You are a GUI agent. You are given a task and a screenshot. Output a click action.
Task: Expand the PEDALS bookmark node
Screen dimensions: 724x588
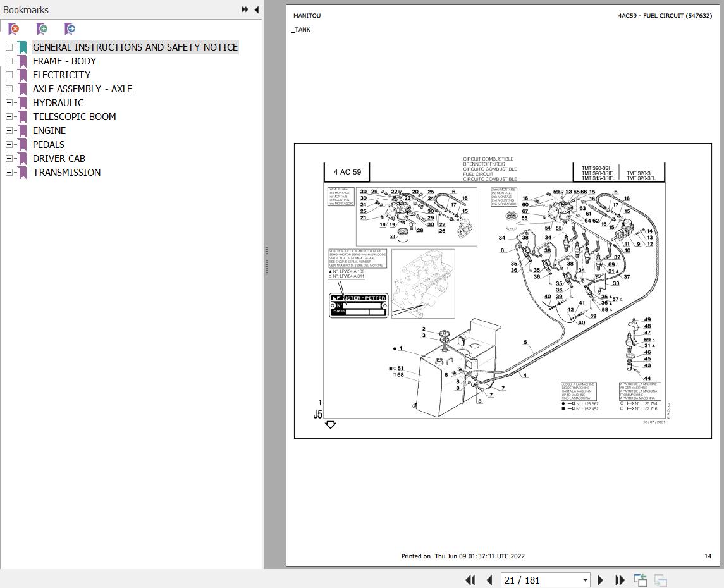(x=9, y=144)
